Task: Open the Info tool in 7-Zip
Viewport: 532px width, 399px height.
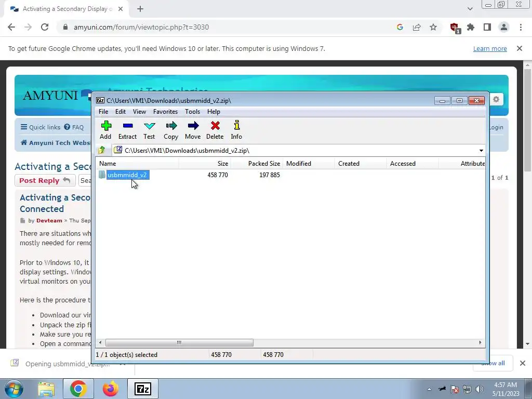Action: point(236,130)
